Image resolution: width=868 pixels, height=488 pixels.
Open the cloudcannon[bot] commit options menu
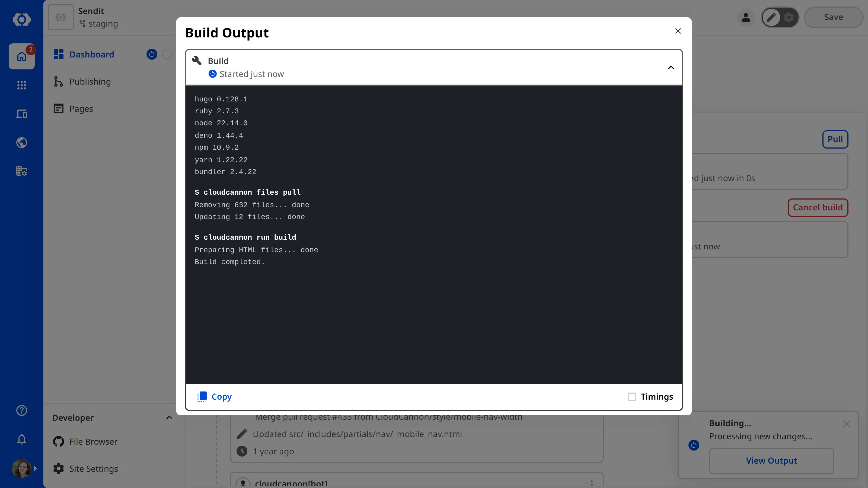[592, 483]
